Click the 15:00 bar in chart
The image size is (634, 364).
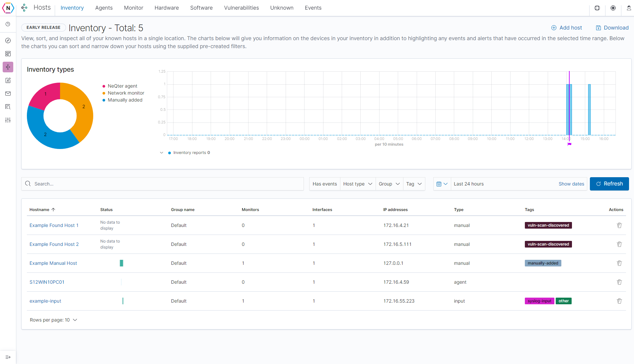tap(589, 109)
